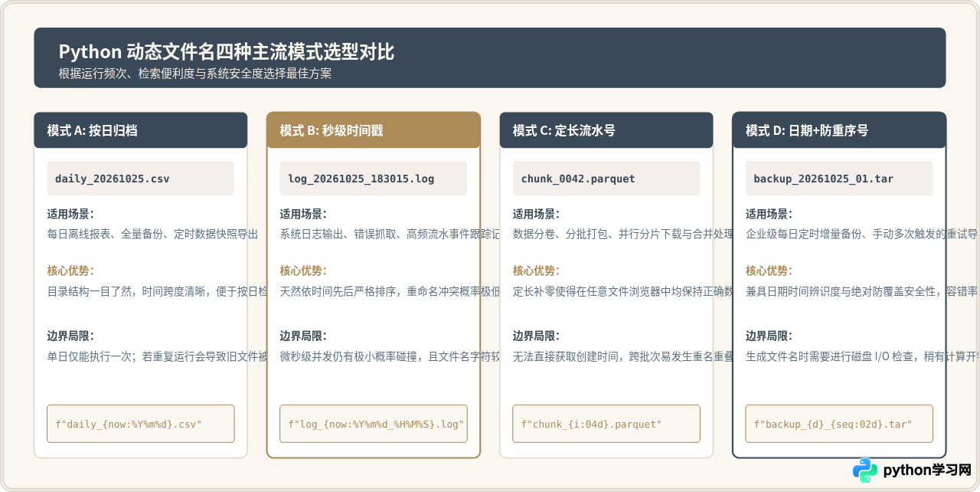The height and width of the screenshot is (492, 980).
Task: Click '核心优势:' label in 模式 D card
Action: [769, 271]
